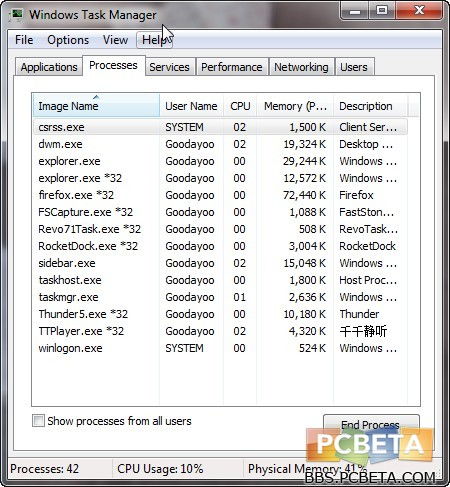Minimize the Task Manager window
Image resolution: width=450 pixels, height=487 pixels.
coord(355,11)
